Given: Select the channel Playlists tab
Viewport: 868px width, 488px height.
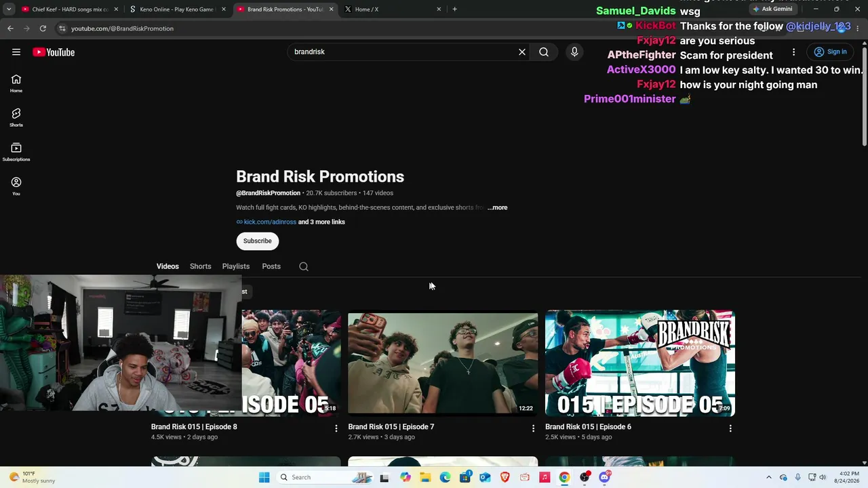Looking at the screenshot, I should 236,266.
